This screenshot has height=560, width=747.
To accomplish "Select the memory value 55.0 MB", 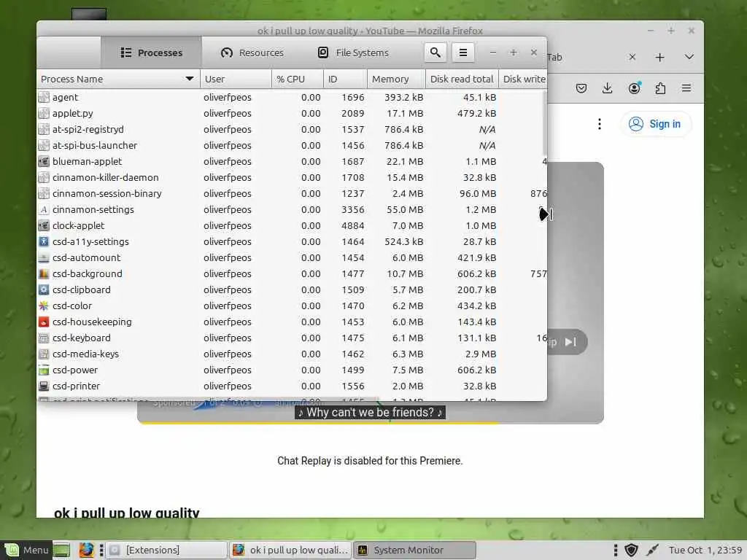I will tap(404, 209).
